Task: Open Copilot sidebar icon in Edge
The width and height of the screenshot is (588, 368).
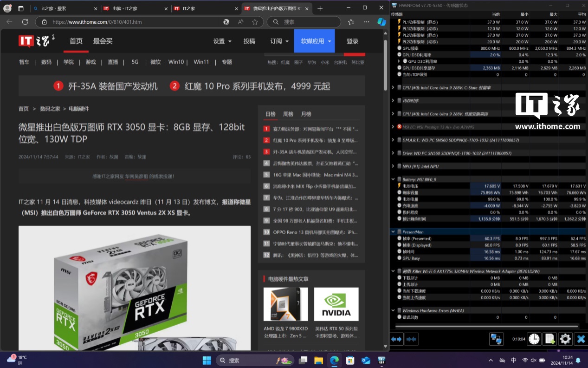Action: 381,22
